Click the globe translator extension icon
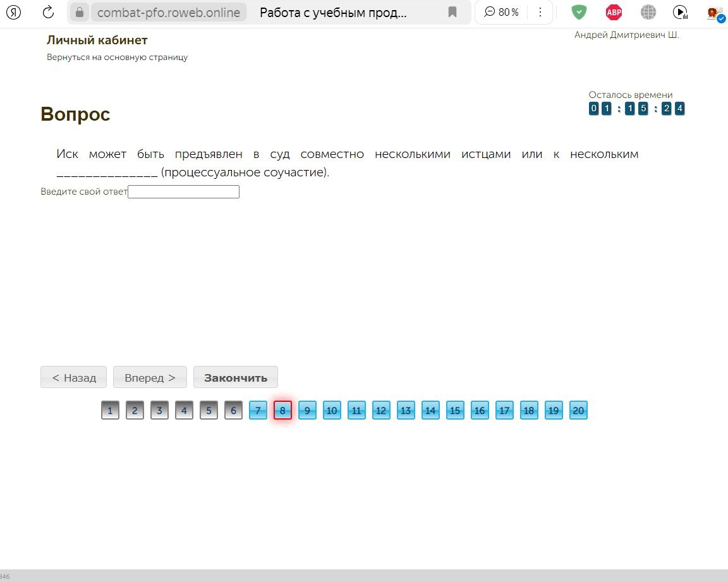Viewport: 728px width, 582px height. pyautogui.click(x=648, y=12)
